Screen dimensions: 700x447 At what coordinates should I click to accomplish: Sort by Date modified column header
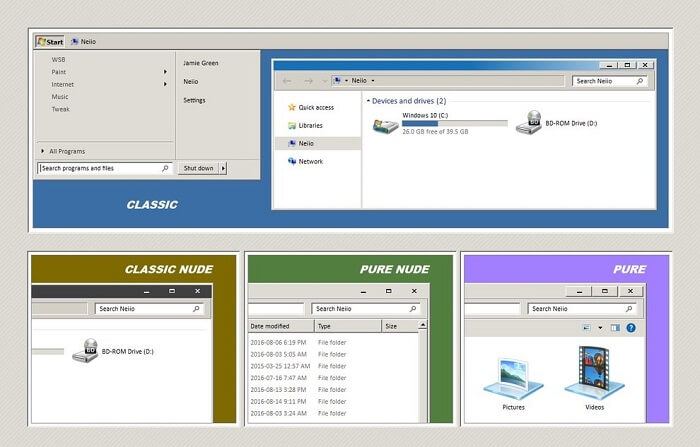[x=281, y=326]
